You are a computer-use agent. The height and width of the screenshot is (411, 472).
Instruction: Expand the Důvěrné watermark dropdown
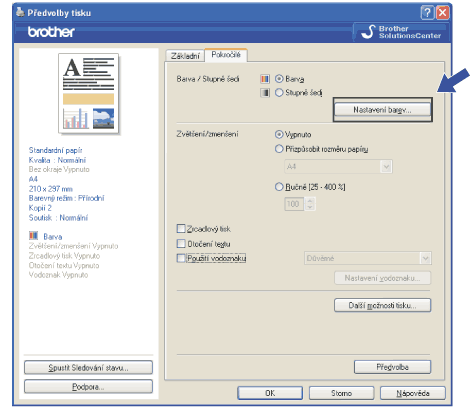368,258
